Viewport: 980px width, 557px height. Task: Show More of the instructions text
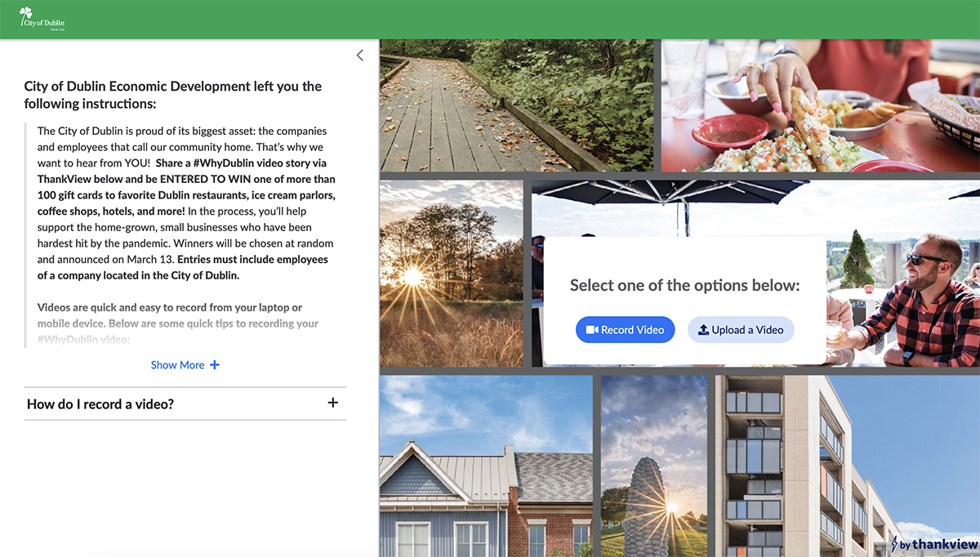pos(185,365)
